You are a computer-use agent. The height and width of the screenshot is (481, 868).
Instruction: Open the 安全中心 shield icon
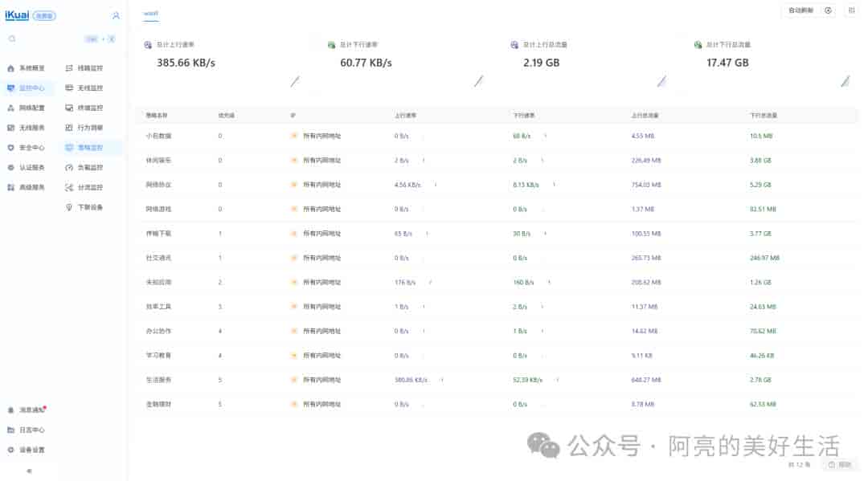[10, 148]
